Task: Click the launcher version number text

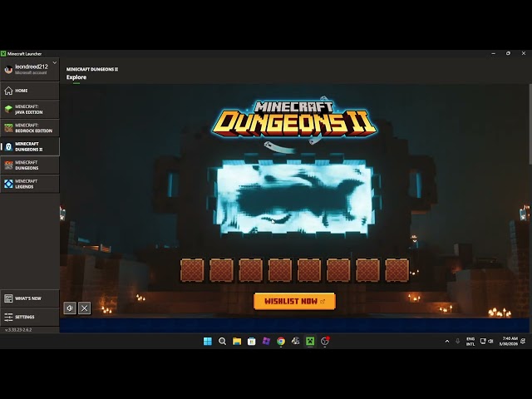Action: (18, 330)
